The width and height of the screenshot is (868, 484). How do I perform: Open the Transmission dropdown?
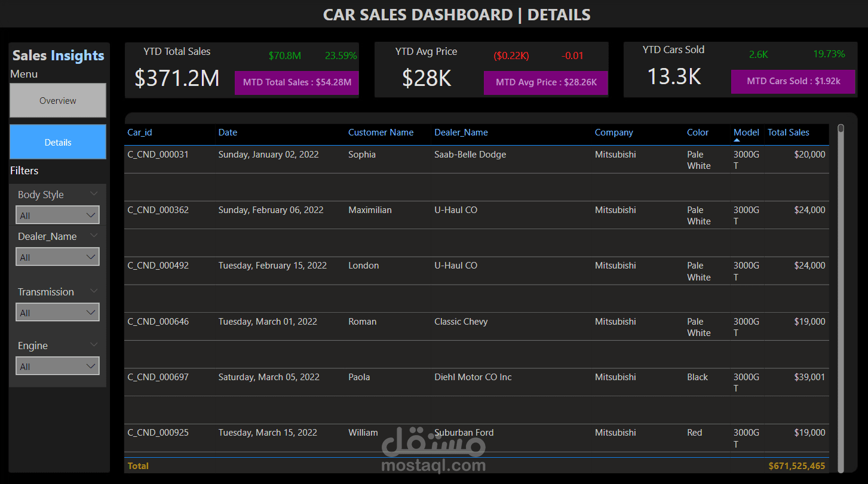(57, 312)
